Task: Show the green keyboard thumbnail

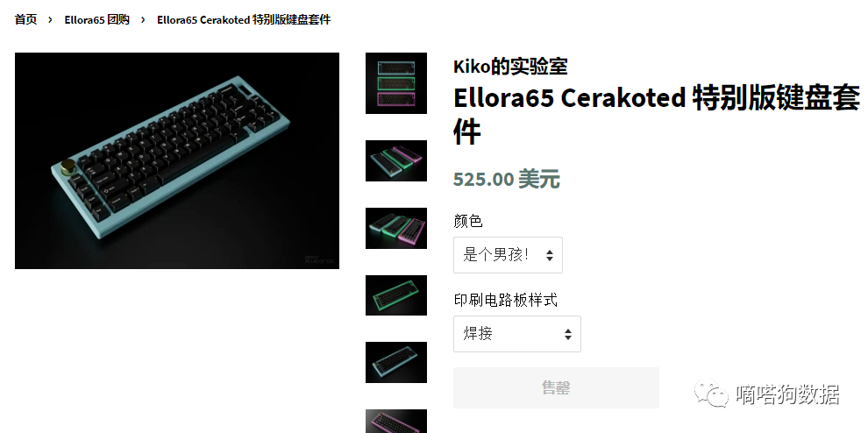Action: 396,295
